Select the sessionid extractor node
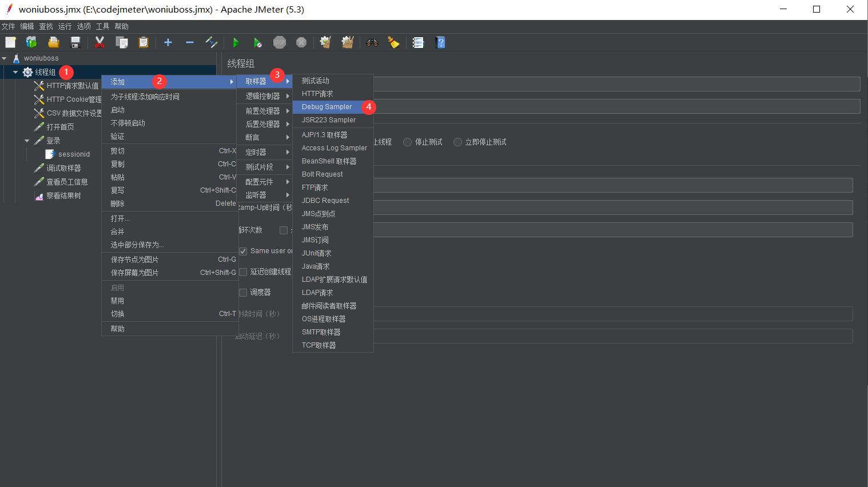 [67, 154]
